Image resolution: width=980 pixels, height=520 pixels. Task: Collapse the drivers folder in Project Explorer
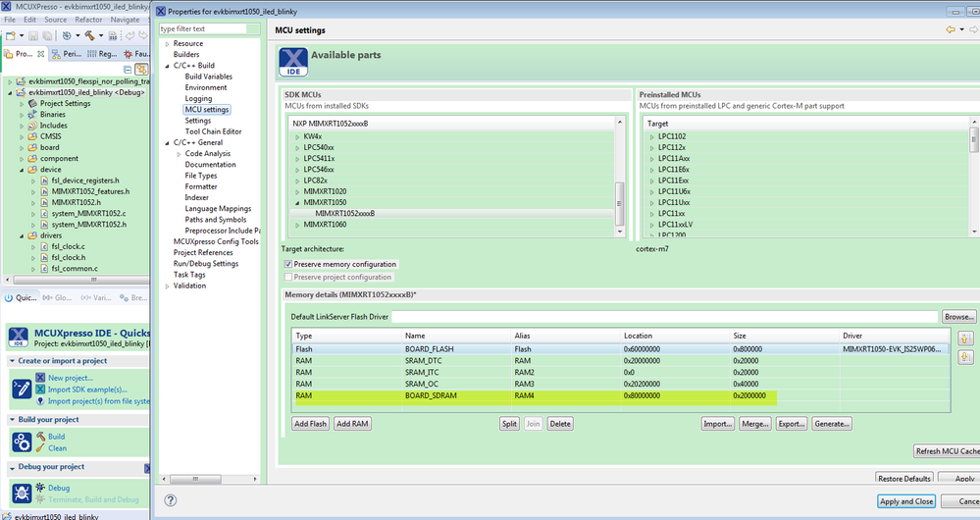coord(22,235)
